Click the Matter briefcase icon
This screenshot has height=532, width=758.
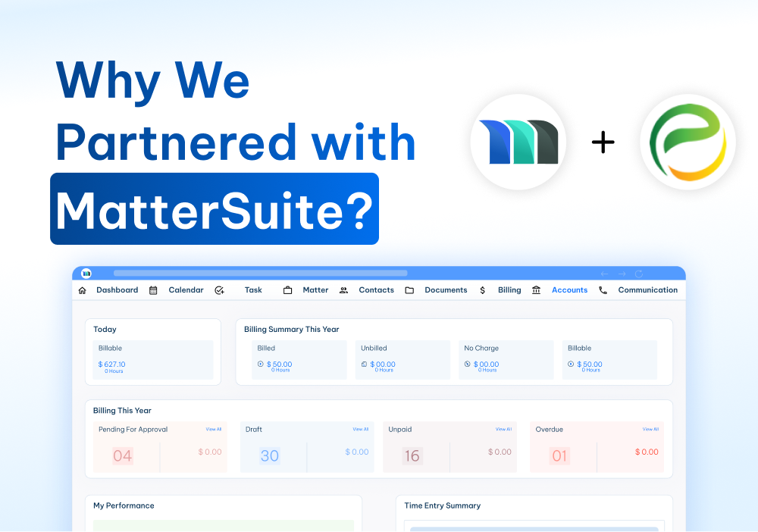pyautogui.click(x=287, y=290)
